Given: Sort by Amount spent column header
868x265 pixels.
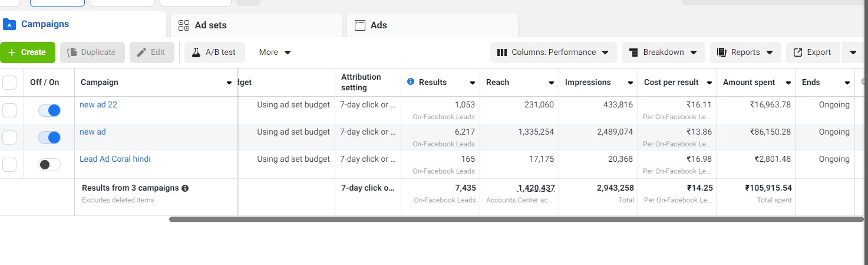Looking at the screenshot, I should (x=749, y=83).
